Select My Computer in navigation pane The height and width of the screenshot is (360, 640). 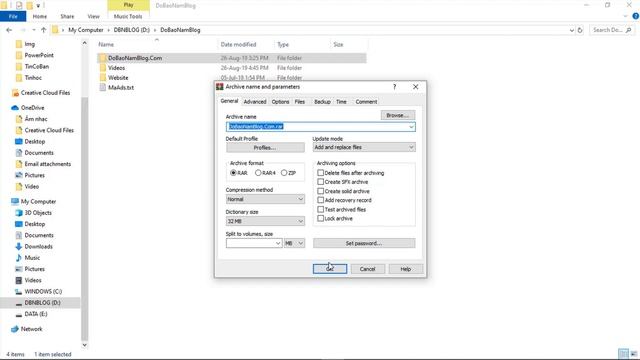(x=38, y=202)
